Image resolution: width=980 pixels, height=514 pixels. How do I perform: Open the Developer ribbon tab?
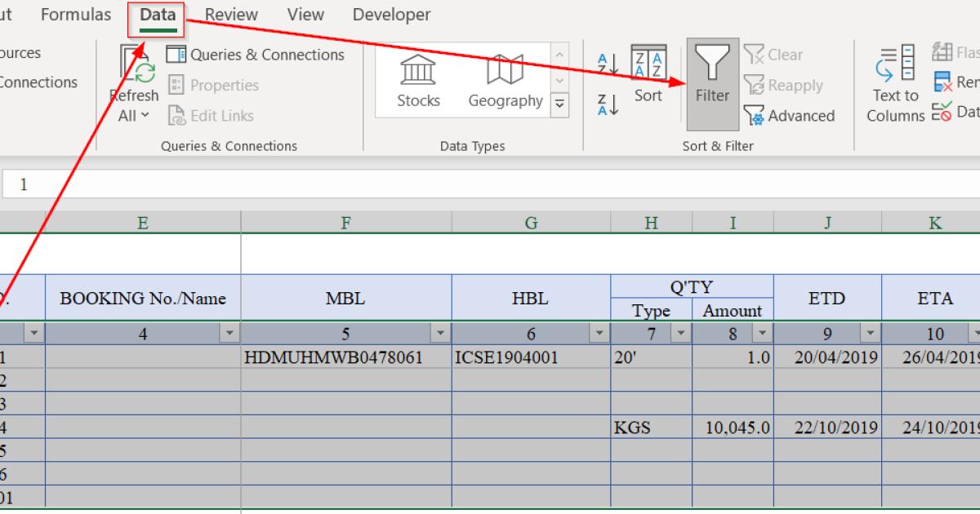click(391, 14)
